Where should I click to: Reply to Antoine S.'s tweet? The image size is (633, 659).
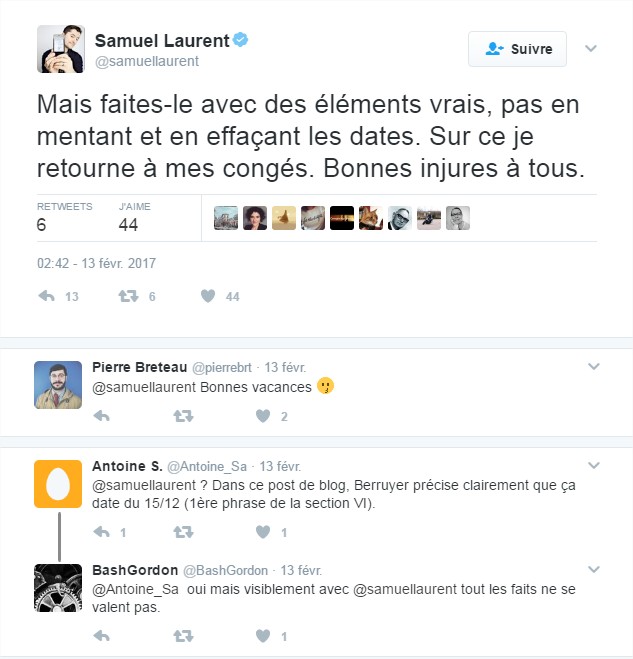(x=102, y=532)
